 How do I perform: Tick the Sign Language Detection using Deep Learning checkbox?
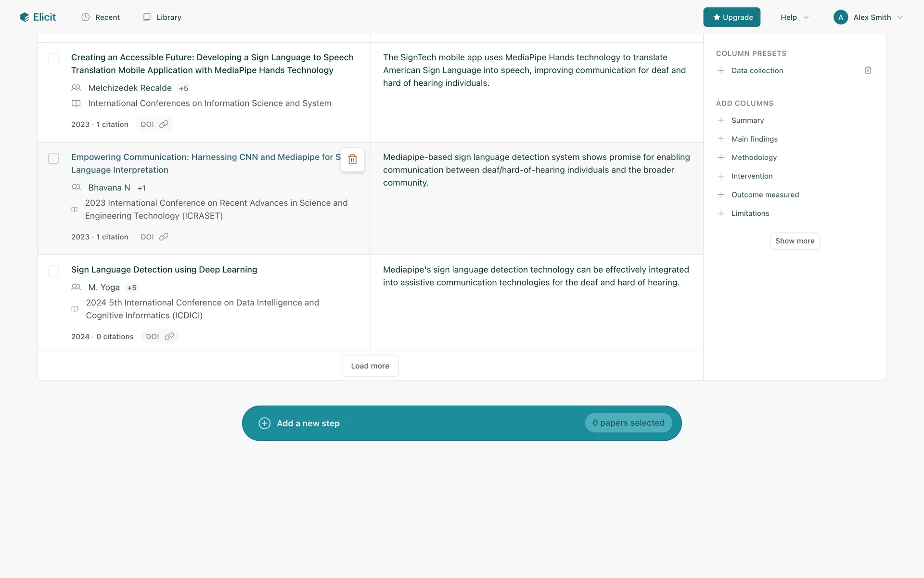[x=53, y=271]
